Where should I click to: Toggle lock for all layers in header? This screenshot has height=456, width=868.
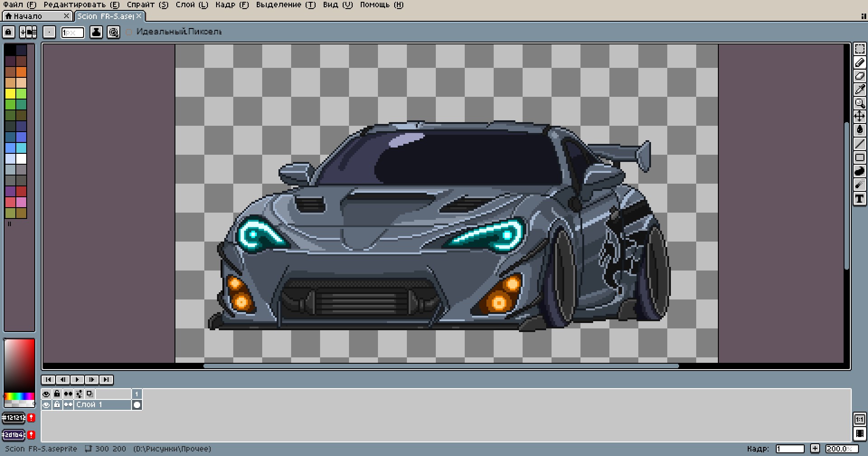[57, 394]
